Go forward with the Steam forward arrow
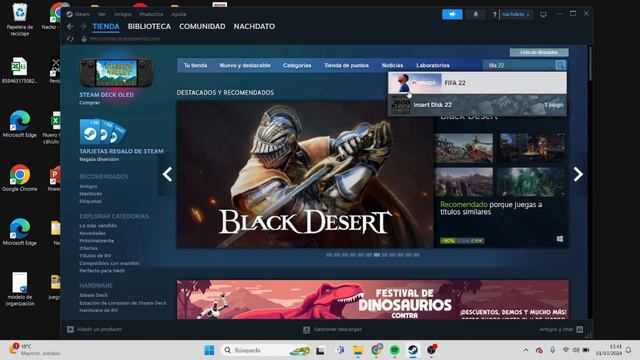The image size is (640, 360). (83, 27)
